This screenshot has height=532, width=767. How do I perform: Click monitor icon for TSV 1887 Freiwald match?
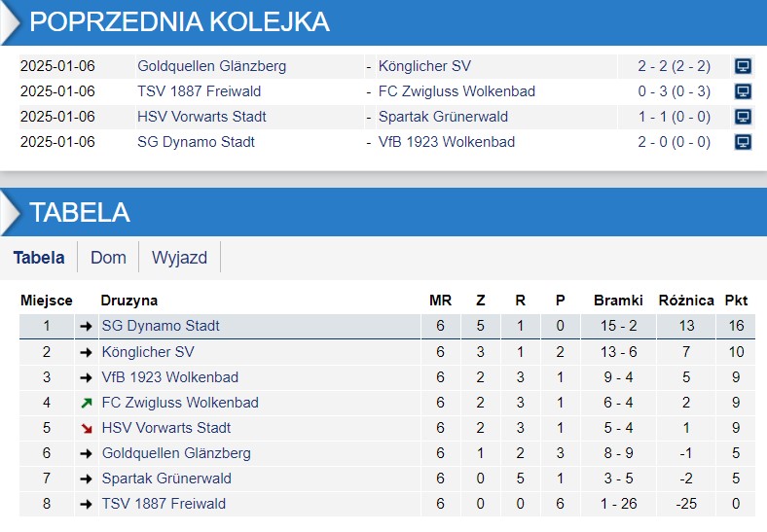pos(743,91)
